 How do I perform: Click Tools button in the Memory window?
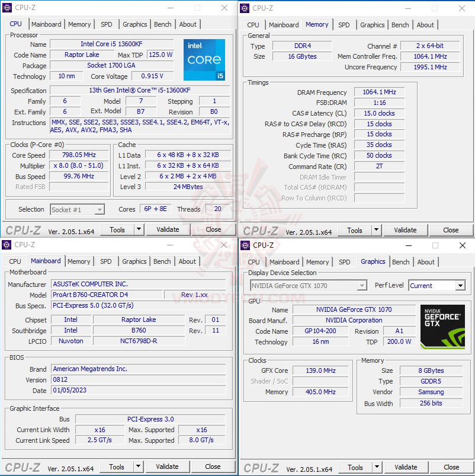tap(355, 230)
